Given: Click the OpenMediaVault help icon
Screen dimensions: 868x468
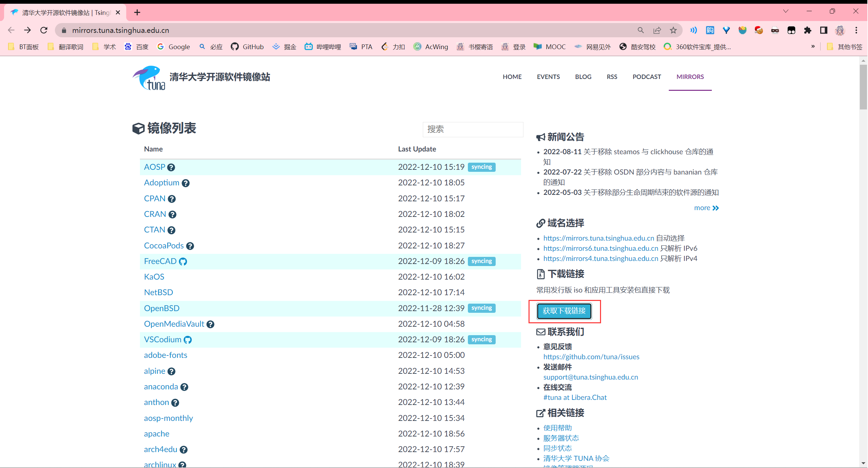Looking at the screenshot, I should click(x=210, y=324).
